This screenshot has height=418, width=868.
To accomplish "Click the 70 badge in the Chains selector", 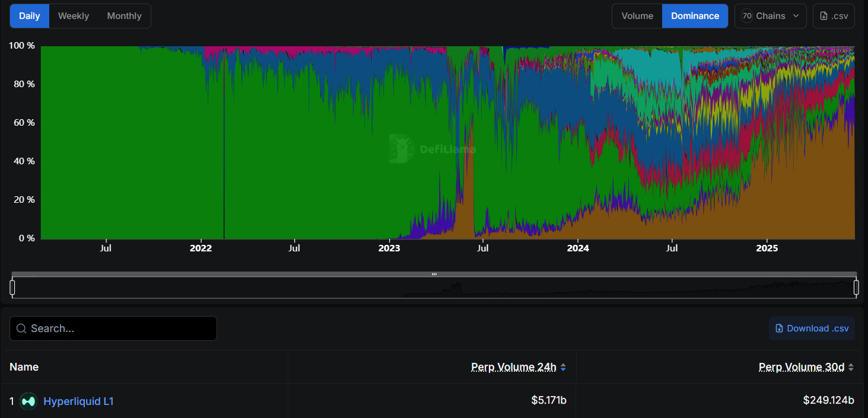I will click(x=746, y=15).
